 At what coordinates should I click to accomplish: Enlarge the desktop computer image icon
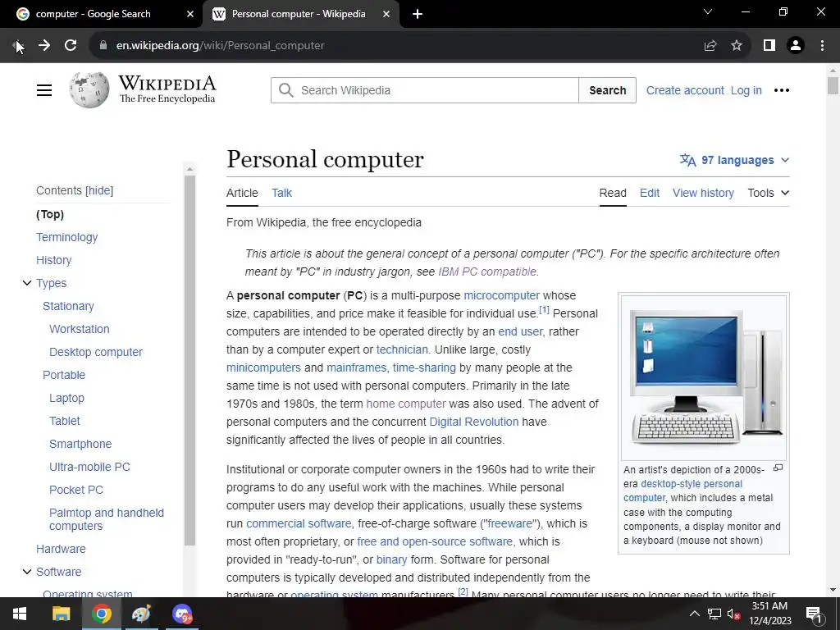click(778, 468)
